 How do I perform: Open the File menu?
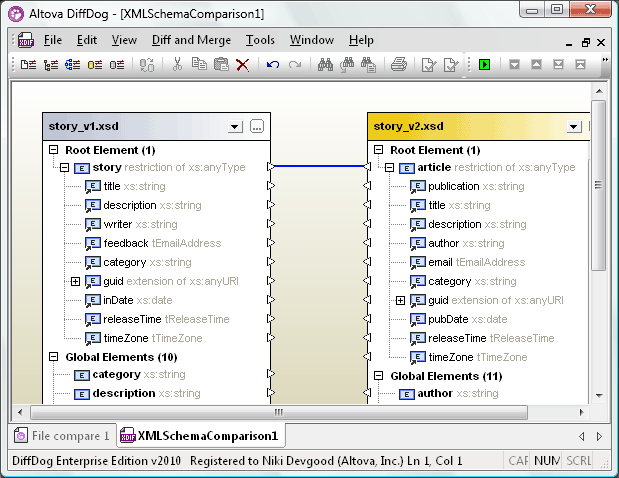click(x=53, y=40)
